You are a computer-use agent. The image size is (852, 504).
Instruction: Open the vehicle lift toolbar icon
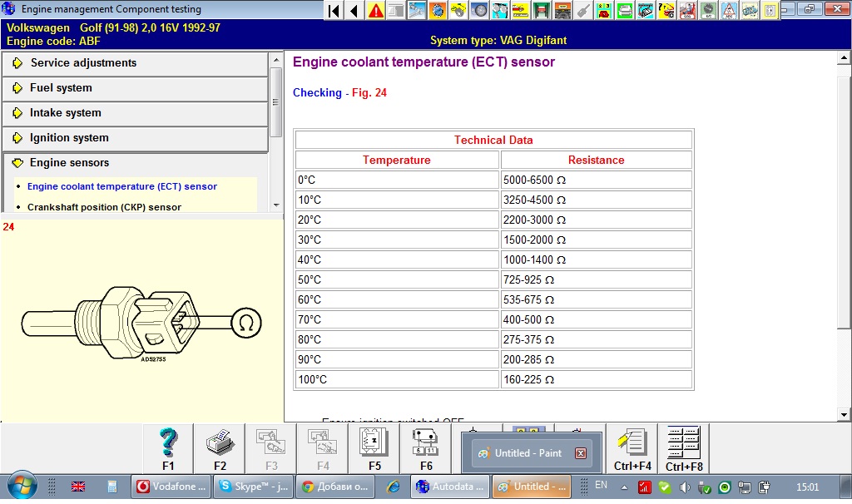[x=542, y=11]
